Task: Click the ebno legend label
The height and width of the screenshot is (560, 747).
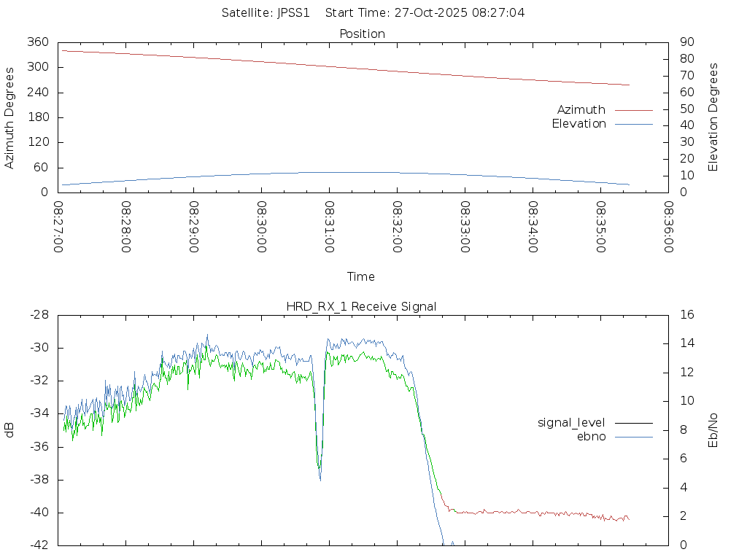Action: (x=591, y=437)
